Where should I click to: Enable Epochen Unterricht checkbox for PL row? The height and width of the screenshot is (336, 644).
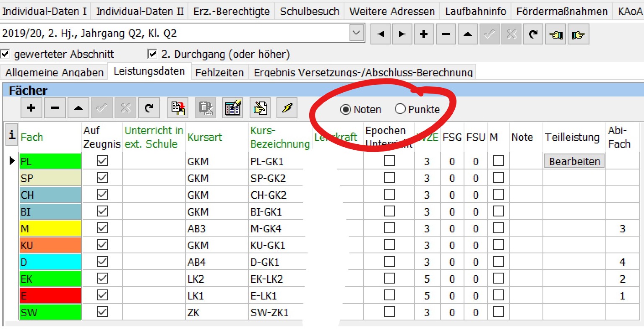click(389, 161)
